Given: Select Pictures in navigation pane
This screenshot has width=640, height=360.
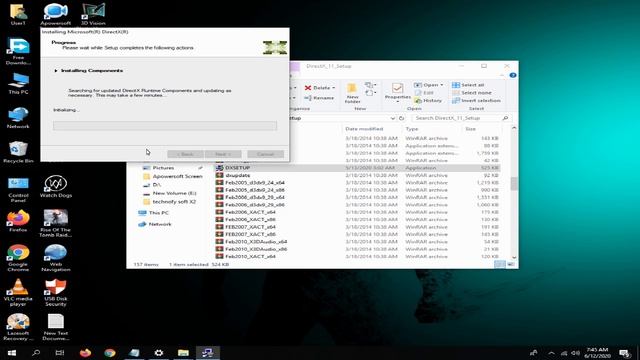Looking at the screenshot, I should [x=163, y=168].
